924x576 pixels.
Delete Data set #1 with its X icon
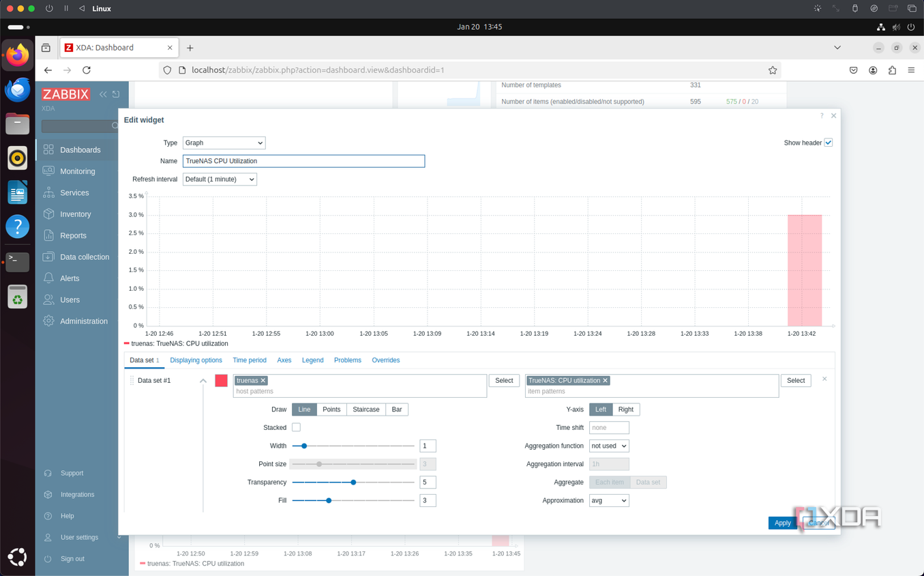[824, 379]
